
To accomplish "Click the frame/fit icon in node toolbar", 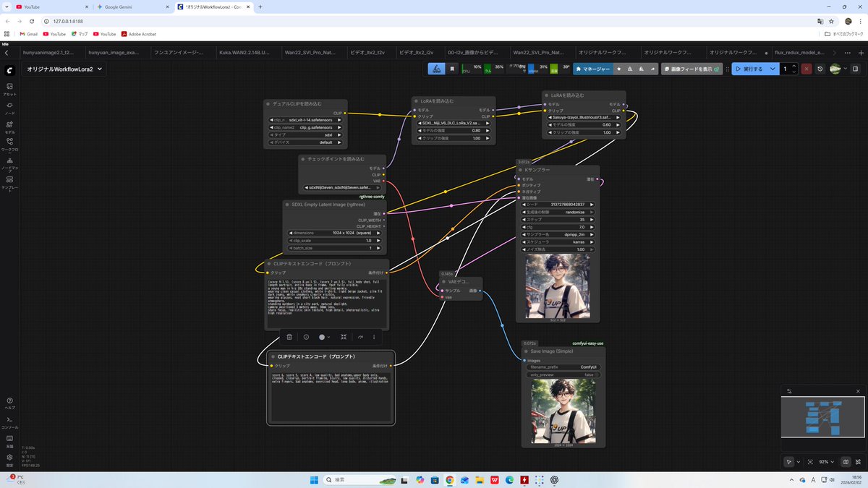I will coord(343,337).
